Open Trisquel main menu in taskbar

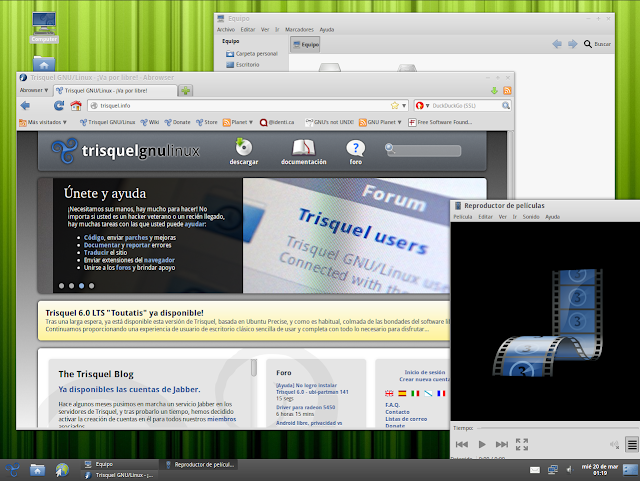[12, 470]
